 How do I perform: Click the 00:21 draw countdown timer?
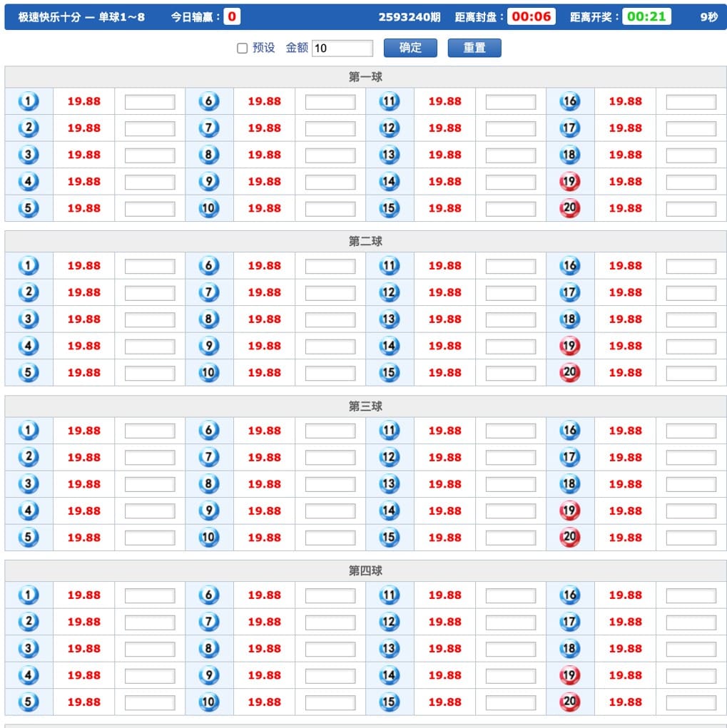coord(646,16)
